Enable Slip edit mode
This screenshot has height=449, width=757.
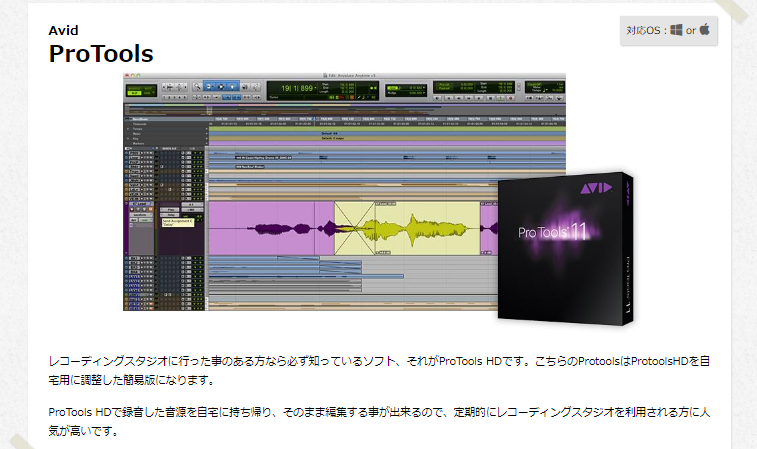(x=134, y=93)
